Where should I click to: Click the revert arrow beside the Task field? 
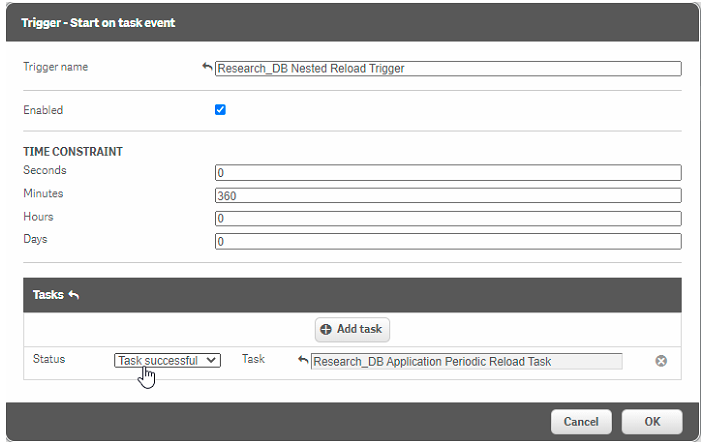click(303, 360)
